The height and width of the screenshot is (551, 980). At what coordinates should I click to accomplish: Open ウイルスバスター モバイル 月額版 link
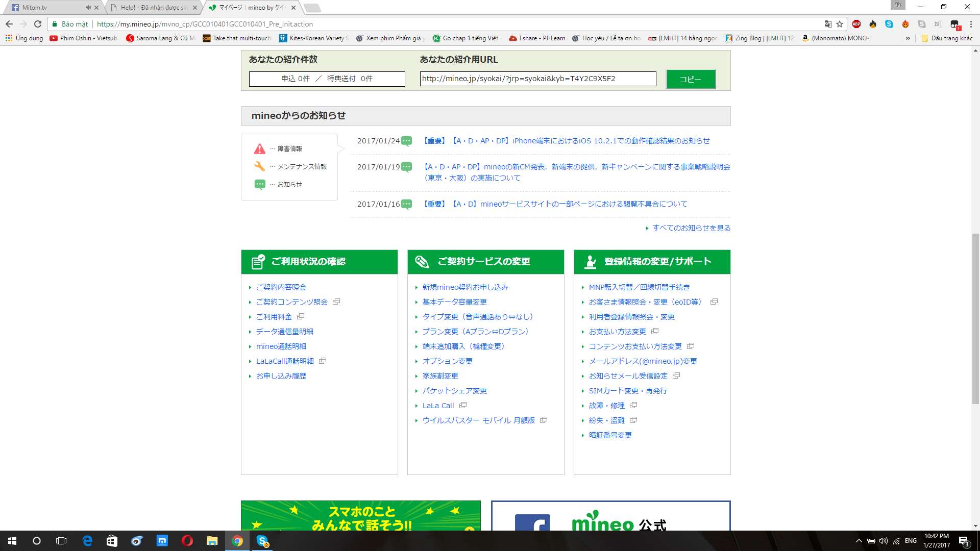[479, 420]
